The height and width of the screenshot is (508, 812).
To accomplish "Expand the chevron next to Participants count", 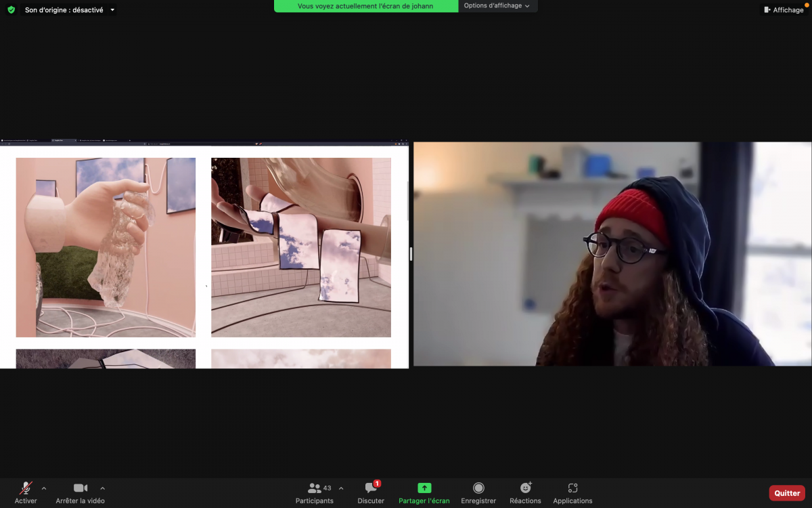I will pyautogui.click(x=341, y=488).
